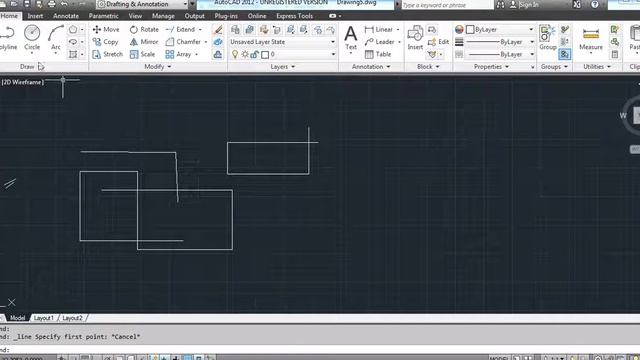Click the Array tool
Screen dimensions: 640x360
click(178, 54)
